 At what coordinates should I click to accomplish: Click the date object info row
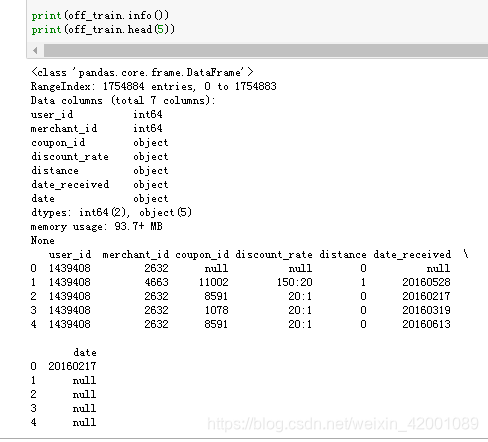click(100, 198)
